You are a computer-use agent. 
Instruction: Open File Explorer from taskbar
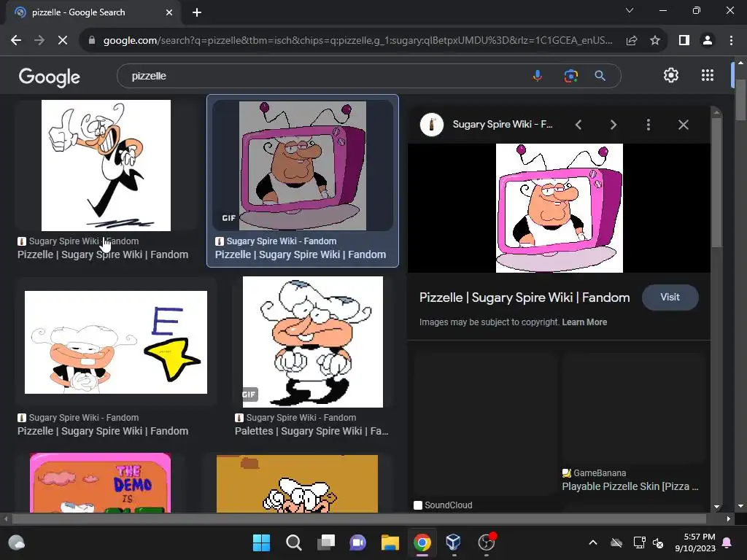pos(390,542)
